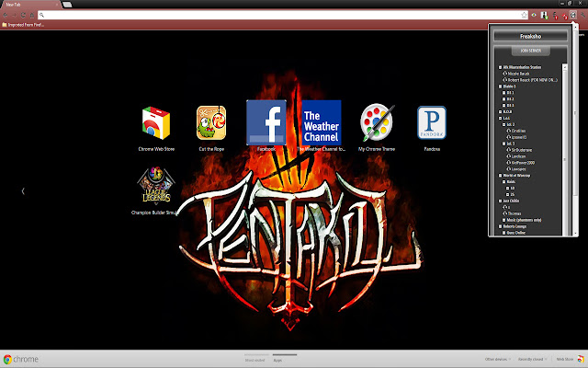The height and width of the screenshot is (368, 588).
Task: Go to the home page icon
Action: point(32,15)
